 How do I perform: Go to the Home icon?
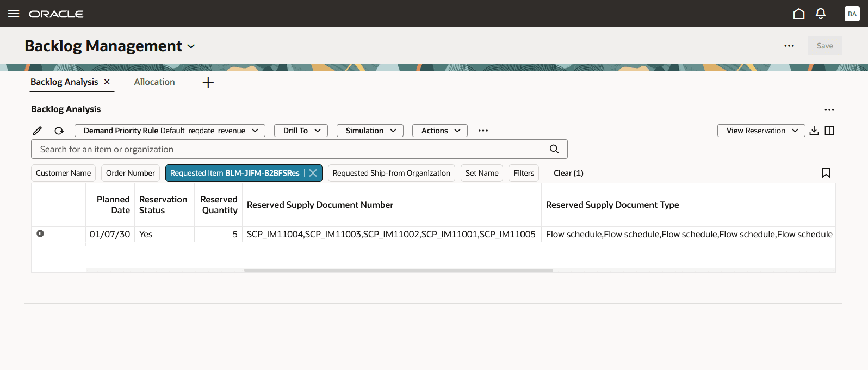pos(799,14)
